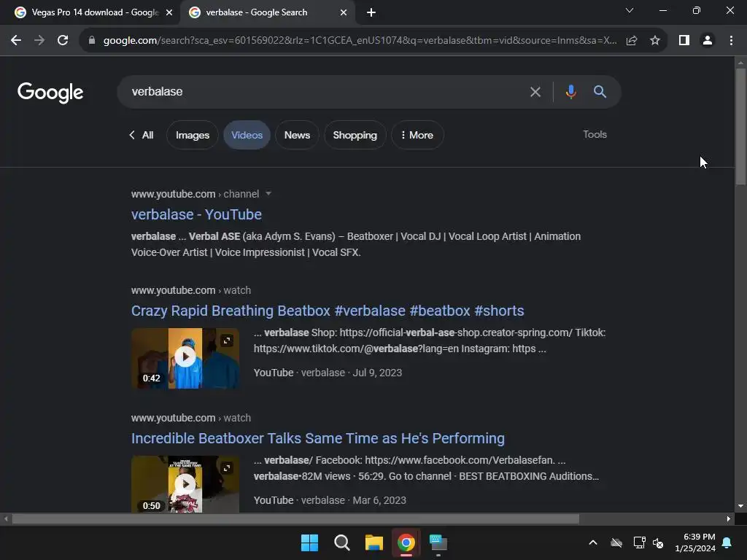
Task: Open Incredible Beatboxer Talks Same Time link
Action: pyautogui.click(x=318, y=438)
